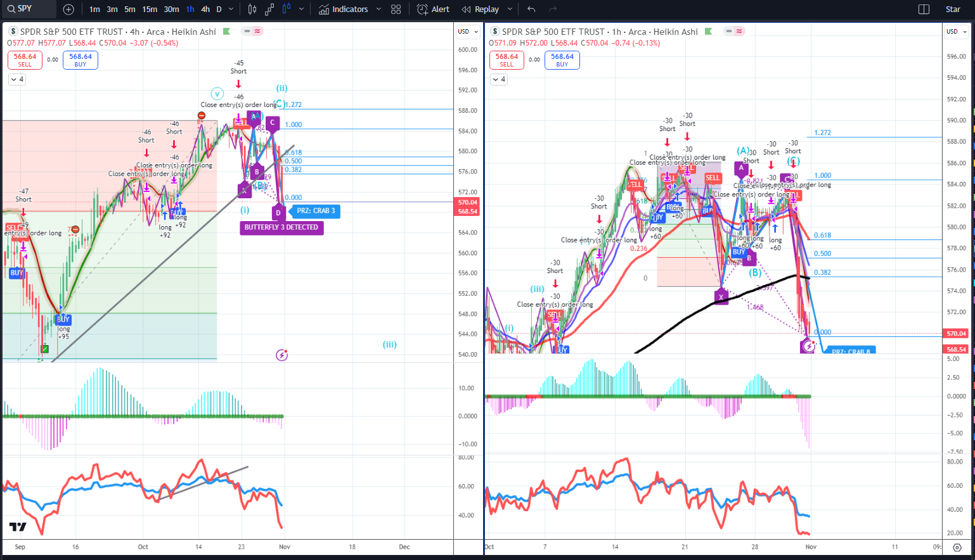Click the SELL 568.64 button on 4h chart

pos(25,60)
